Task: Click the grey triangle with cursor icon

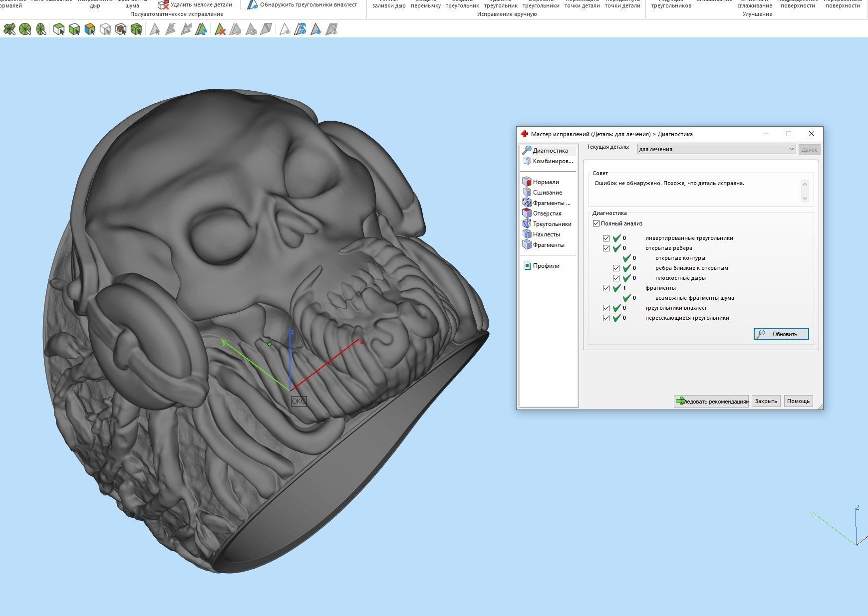Action: tap(155, 29)
